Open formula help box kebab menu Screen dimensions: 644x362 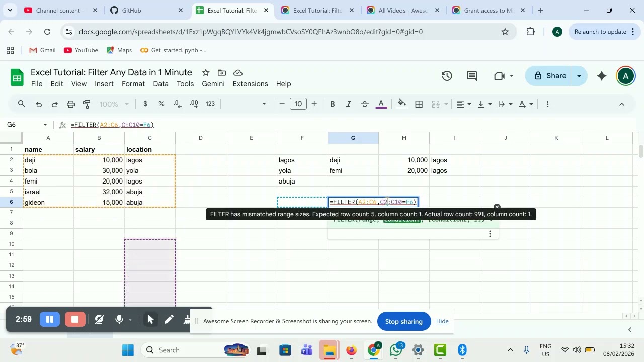click(490, 234)
